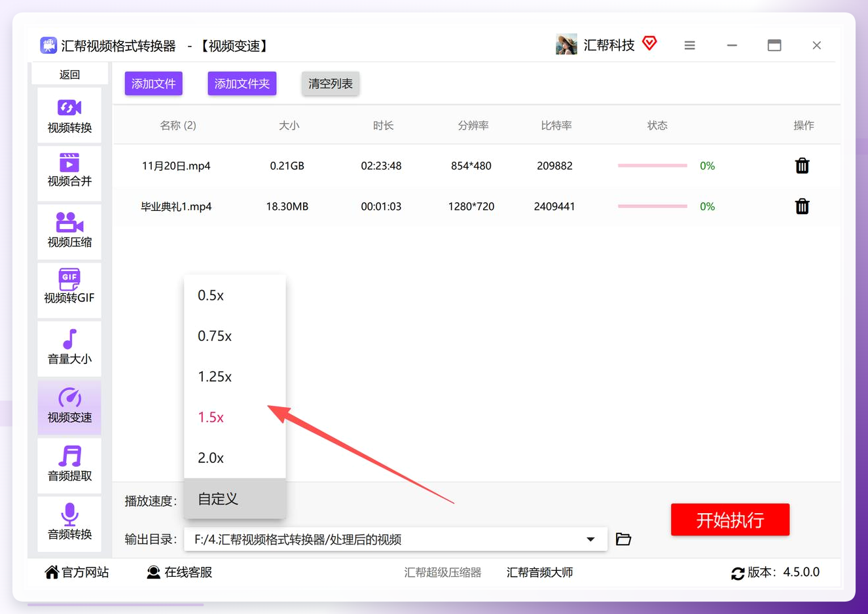
Task: Click the red VIP diamond icon
Action: click(x=649, y=43)
